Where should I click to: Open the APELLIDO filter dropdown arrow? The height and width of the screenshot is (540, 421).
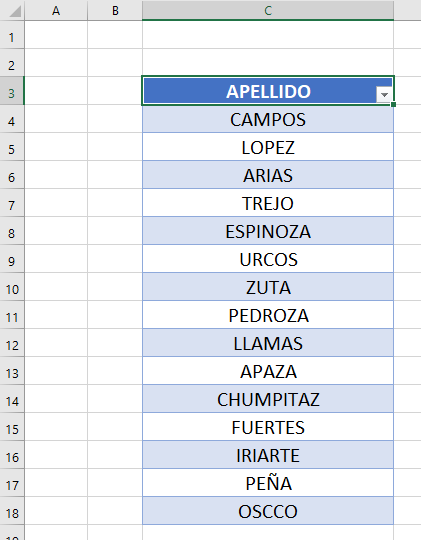pyautogui.click(x=384, y=94)
